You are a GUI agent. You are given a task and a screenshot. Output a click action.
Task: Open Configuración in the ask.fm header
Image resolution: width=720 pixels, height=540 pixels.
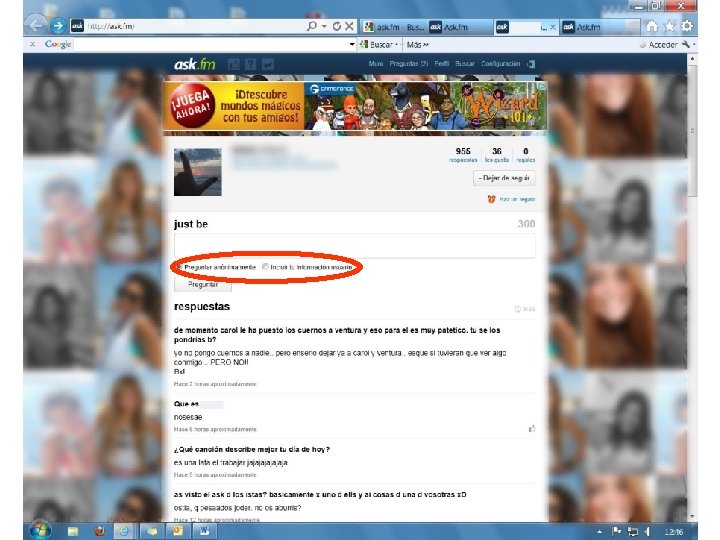point(501,63)
